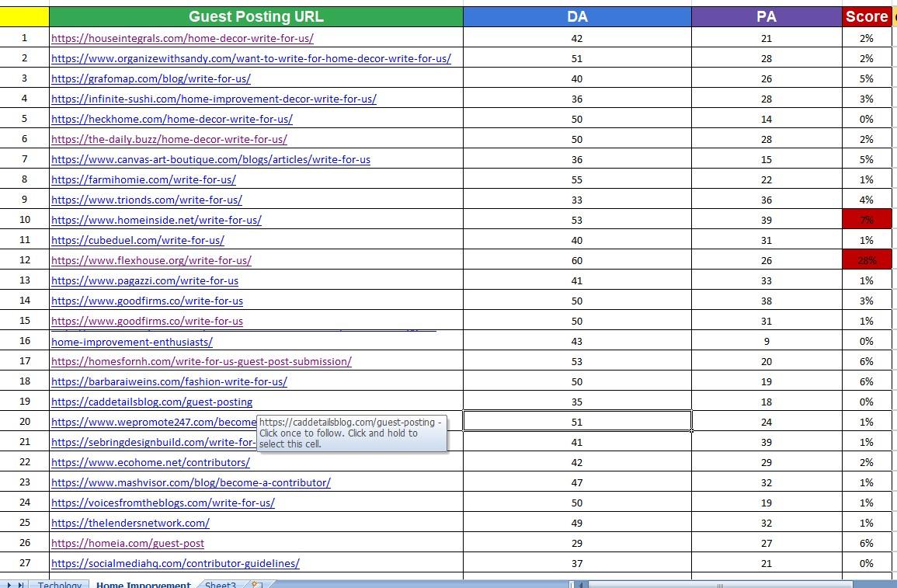This screenshot has width=897, height=588.
Task: Open the Sheet3 tab
Action: pyautogui.click(x=220, y=585)
